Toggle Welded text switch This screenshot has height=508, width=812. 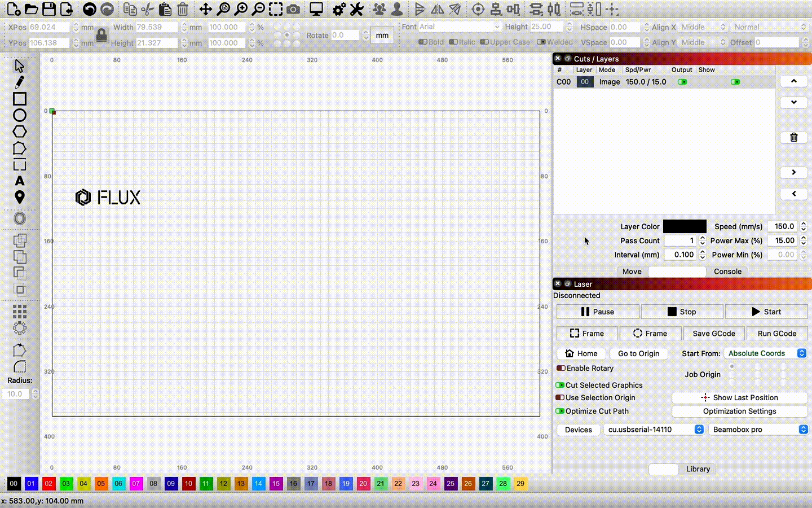[541, 42]
